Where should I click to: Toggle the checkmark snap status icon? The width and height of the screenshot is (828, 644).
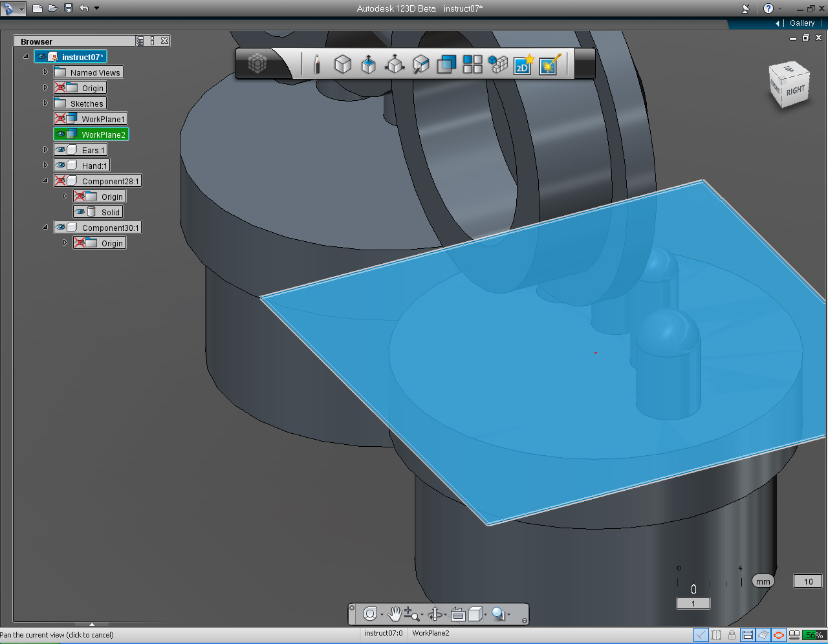click(701, 635)
